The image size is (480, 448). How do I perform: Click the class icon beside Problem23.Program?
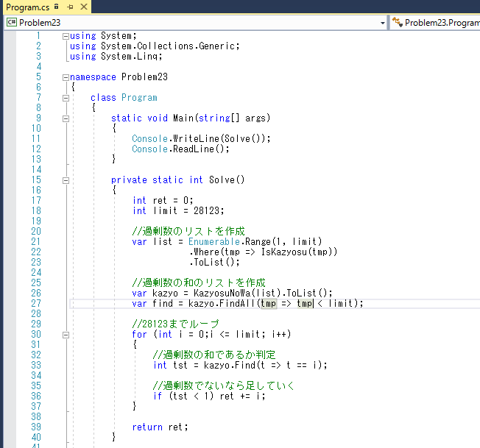pyautogui.click(x=398, y=22)
